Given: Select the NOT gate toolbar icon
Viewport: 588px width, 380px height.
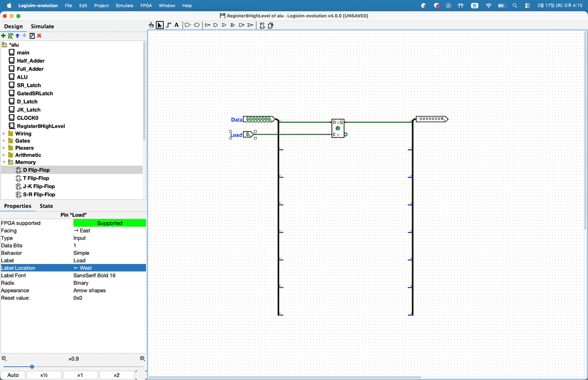Looking at the screenshot, I should pos(208,25).
